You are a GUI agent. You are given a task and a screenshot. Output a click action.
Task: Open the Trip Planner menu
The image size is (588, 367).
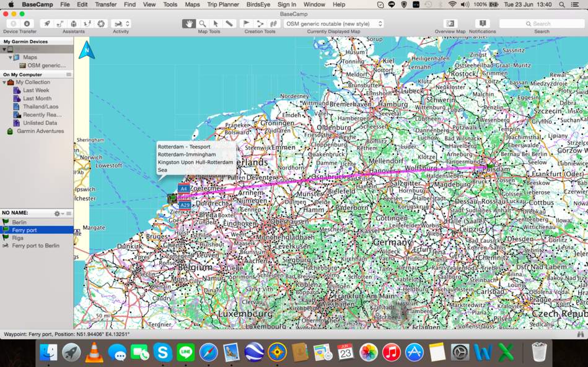click(223, 4)
